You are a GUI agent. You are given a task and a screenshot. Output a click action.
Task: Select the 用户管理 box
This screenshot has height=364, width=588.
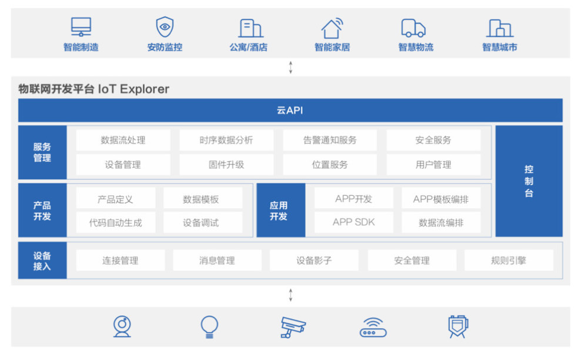tap(433, 165)
